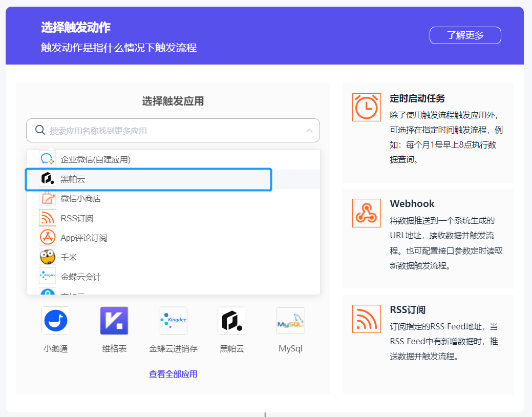Select RSS订阅 card title on right
The image size is (532, 417).
408,310
